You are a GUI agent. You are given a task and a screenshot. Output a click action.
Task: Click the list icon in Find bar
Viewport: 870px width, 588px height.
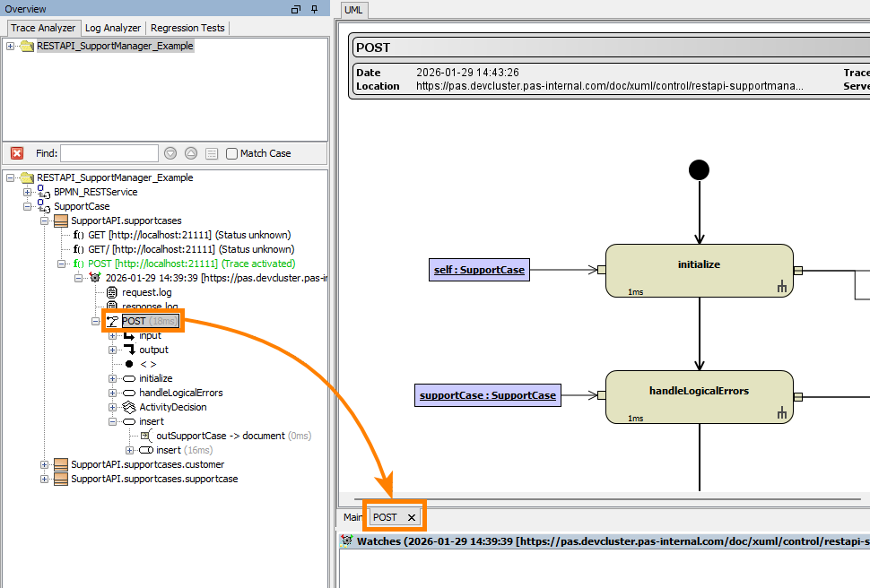(x=212, y=153)
